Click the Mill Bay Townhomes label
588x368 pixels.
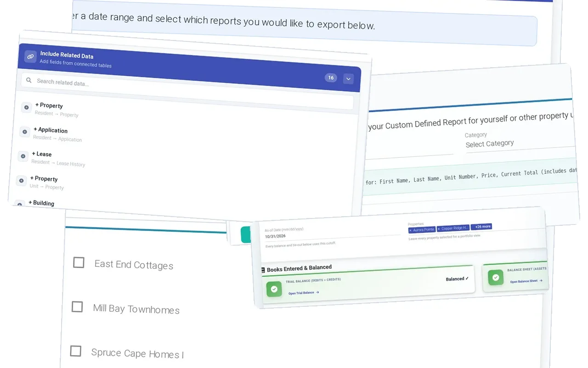pyautogui.click(x=136, y=309)
